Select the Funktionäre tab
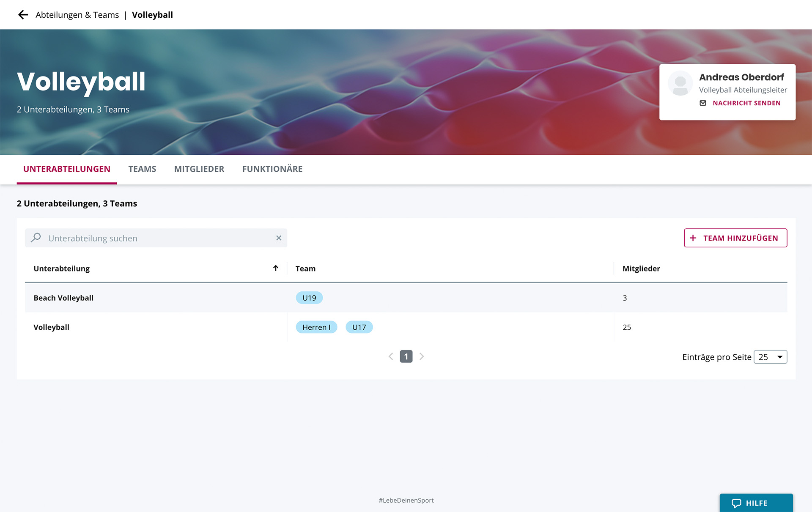 [x=272, y=169]
